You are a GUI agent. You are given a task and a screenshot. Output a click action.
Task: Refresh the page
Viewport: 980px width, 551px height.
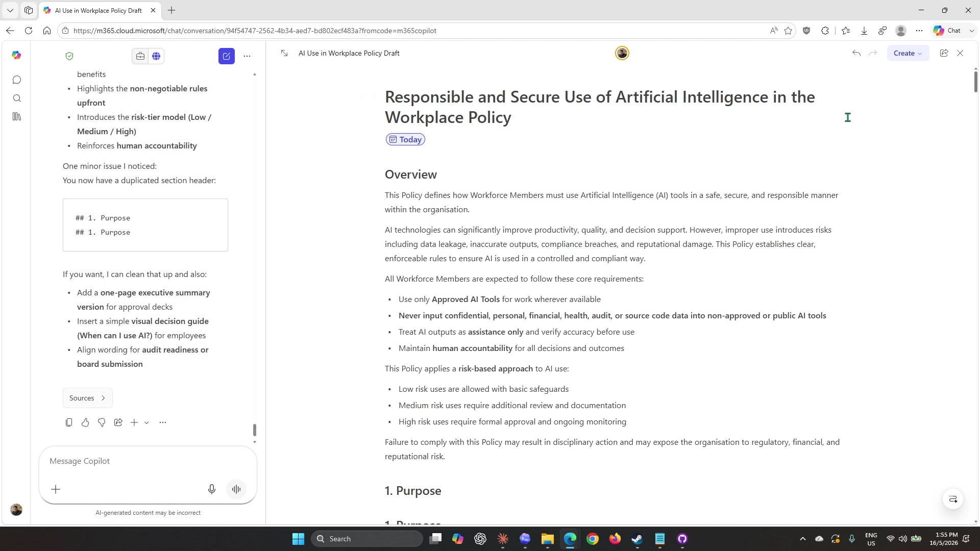[x=29, y=31]
